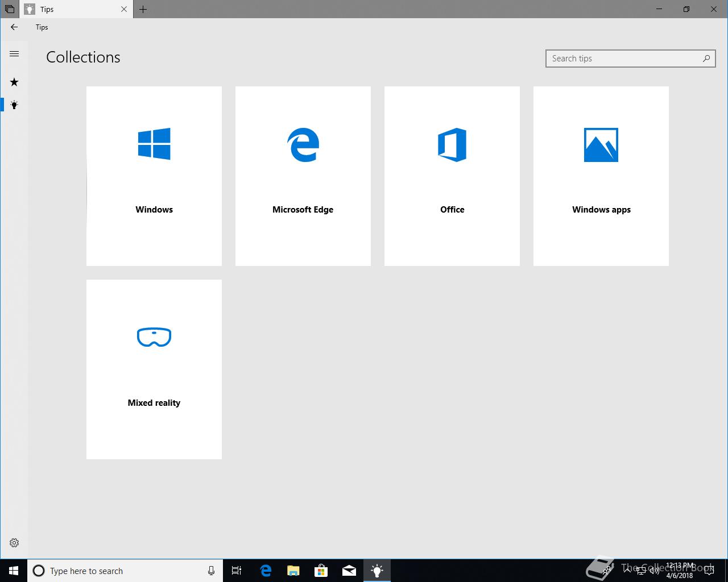
Task: Open the Office tips collection
Action: [452, 176]
